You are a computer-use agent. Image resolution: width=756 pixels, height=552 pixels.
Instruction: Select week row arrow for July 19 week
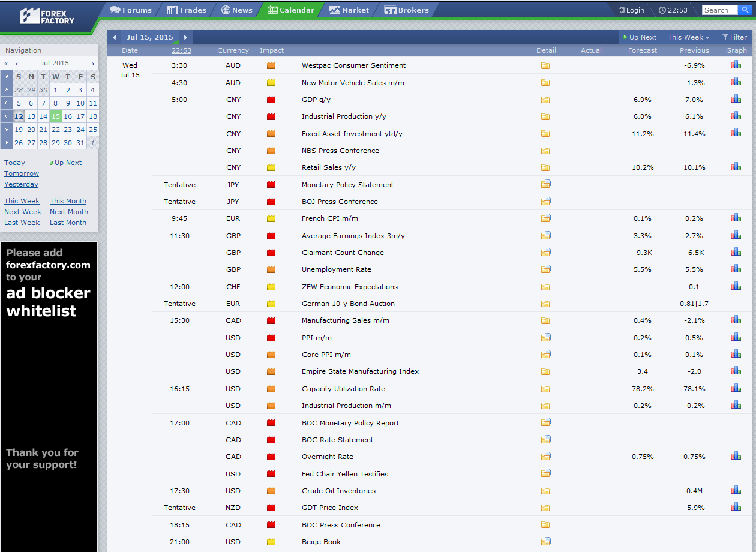tap(6, 130)
